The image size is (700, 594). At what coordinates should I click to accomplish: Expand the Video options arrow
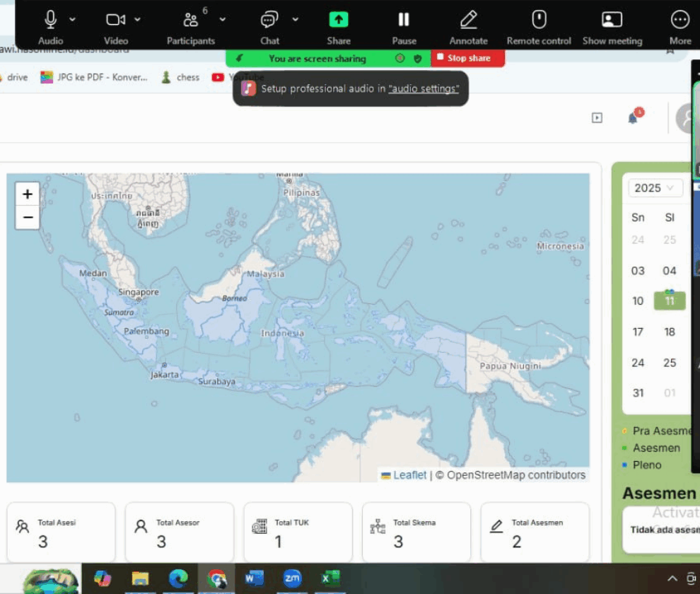(137, 19)
